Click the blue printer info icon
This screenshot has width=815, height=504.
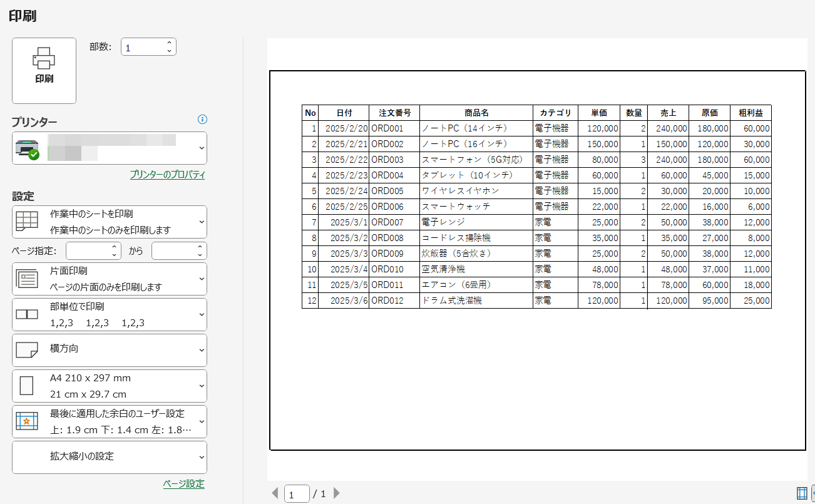pos(202,120)
